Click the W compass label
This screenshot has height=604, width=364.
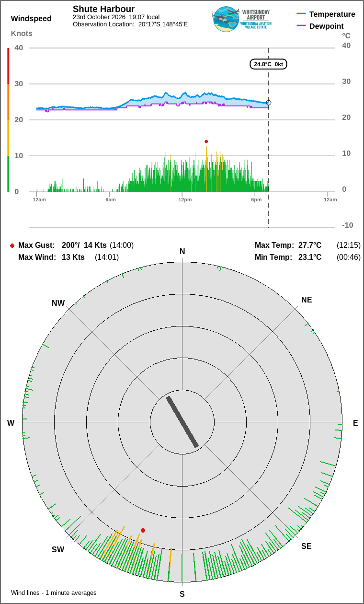(11, 423)
